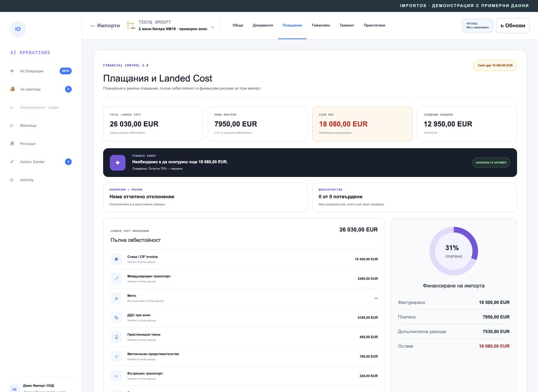
Task: Click the 4180,00 EUR amount for ДДС
Action: [368, 318]
